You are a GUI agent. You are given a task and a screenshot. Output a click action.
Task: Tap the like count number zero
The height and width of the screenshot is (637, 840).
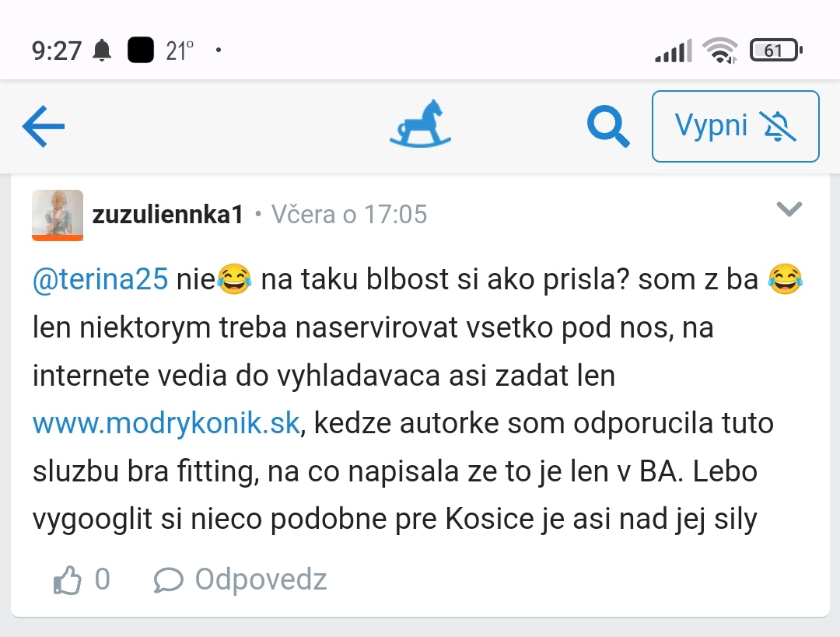tap(102, 579)
